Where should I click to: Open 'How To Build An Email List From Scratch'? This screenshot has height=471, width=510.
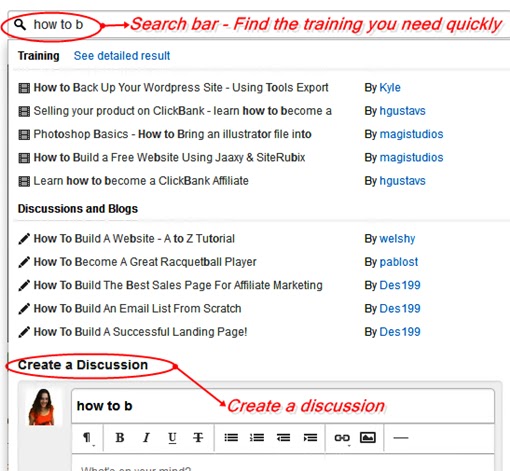pos(137,309)
